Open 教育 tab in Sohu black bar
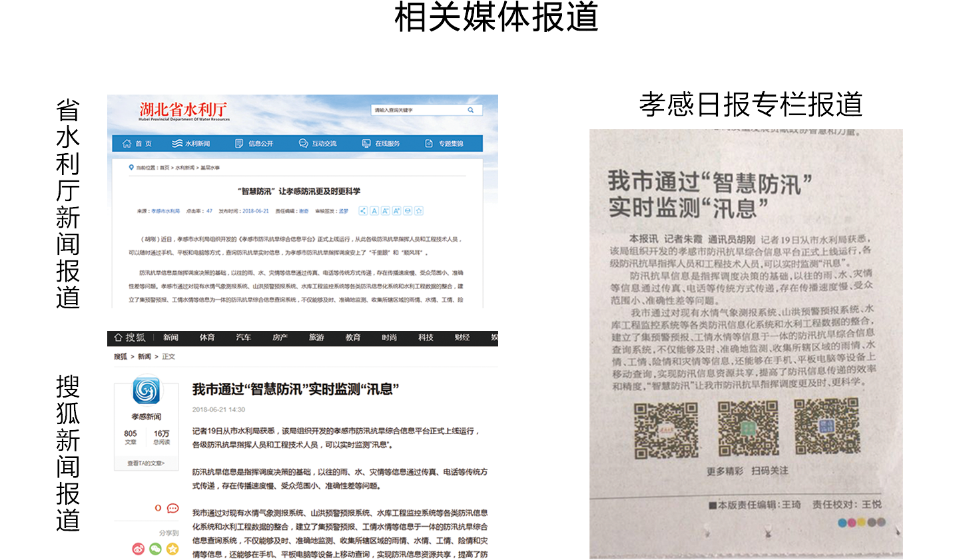 (x=353, y=338)
